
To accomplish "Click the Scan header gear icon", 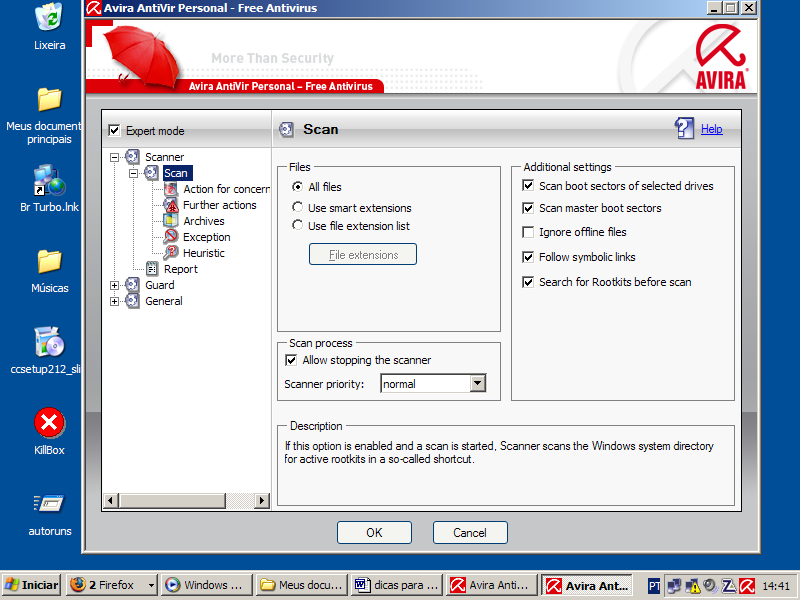I will [x=286, y=130].
